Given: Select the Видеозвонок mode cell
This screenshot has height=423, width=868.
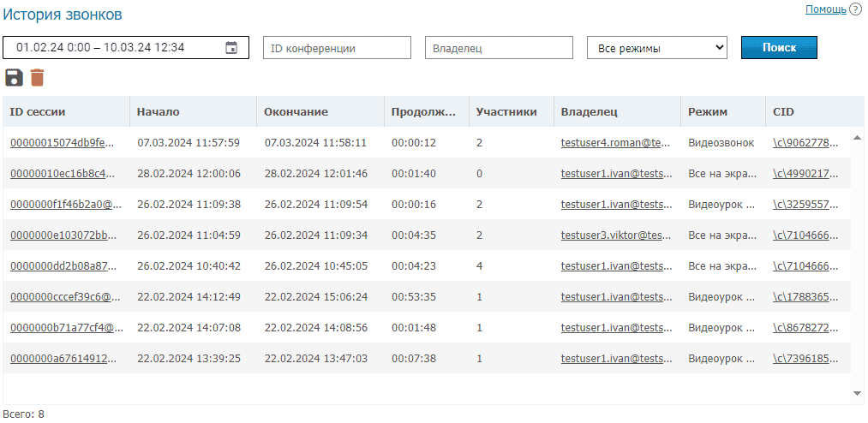Looking at the screenshot, I should tap(721, 143).
